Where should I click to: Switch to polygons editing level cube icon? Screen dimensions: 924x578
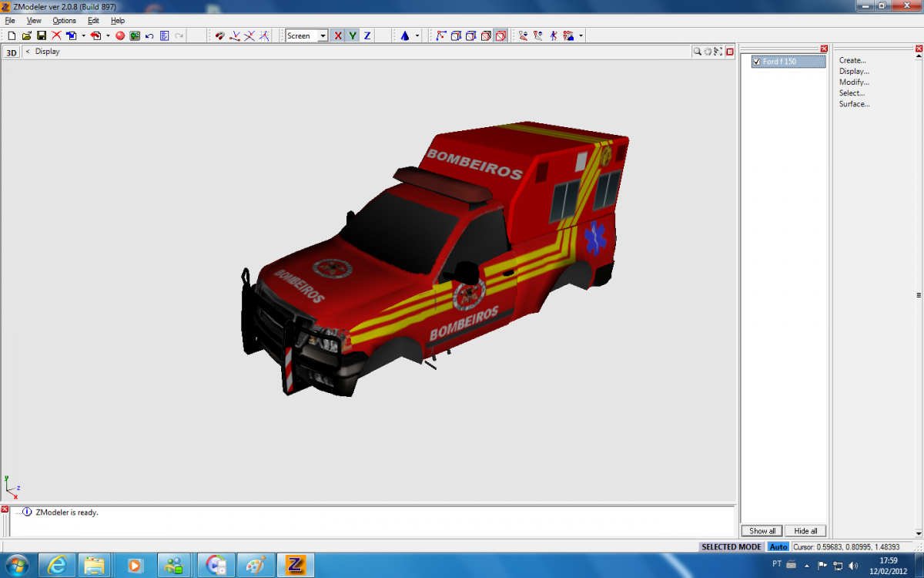pos(470,35)
